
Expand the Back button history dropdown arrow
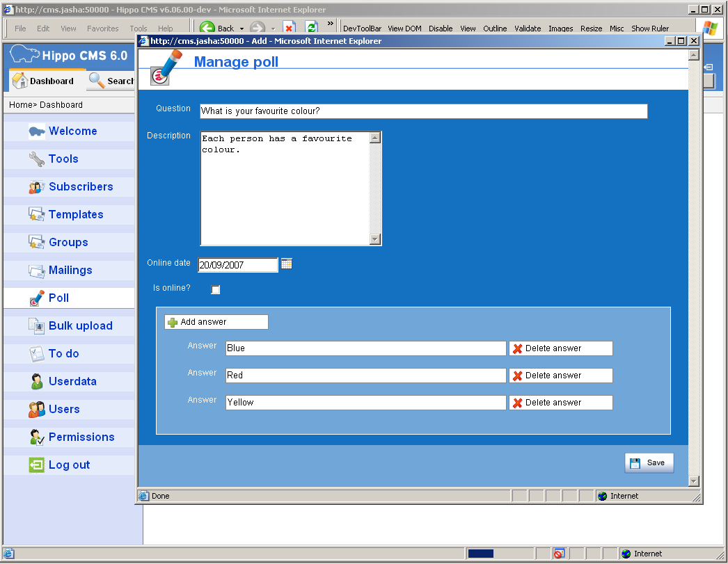[x=242, y=29]
